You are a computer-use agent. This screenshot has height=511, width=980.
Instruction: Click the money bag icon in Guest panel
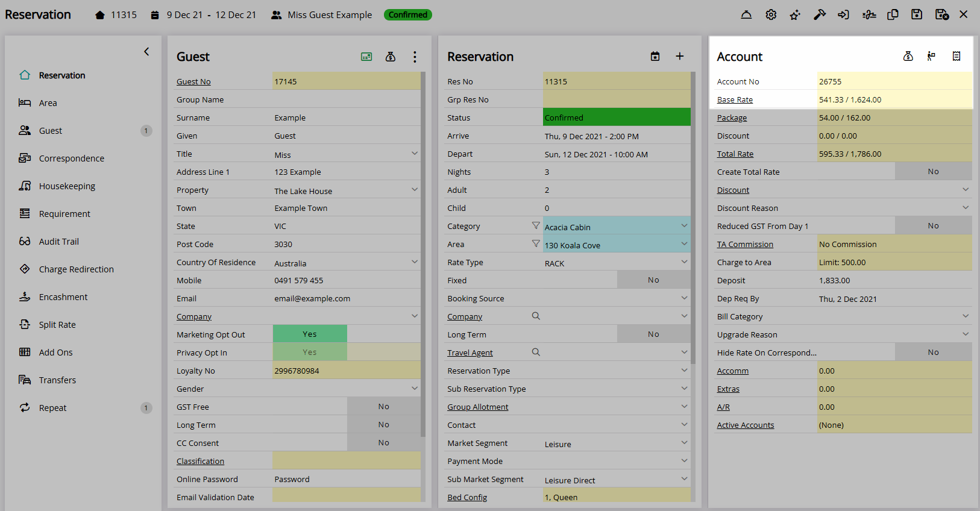(x=391, y=57)
